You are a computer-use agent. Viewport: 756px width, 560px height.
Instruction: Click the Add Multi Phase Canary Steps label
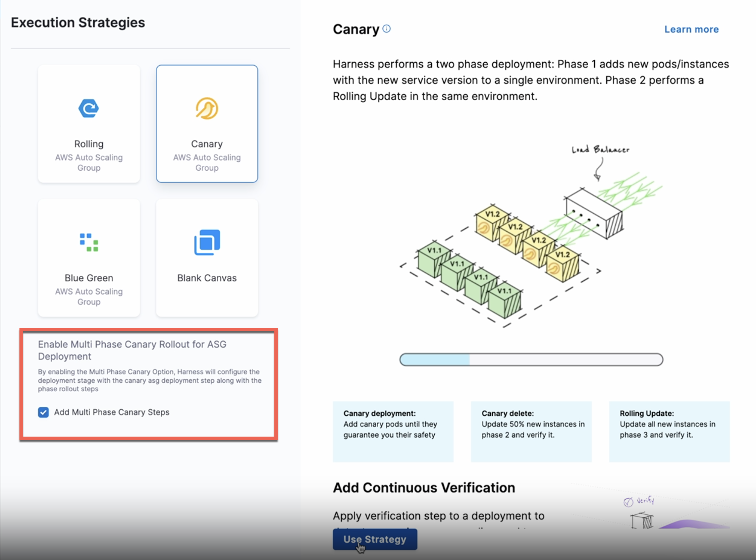[x=112, y=412]
